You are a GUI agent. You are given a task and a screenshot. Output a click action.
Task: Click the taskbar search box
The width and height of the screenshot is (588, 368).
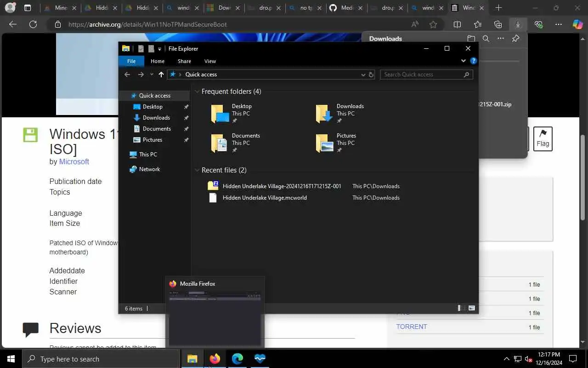pyautogui.click(x=101, y=359)
